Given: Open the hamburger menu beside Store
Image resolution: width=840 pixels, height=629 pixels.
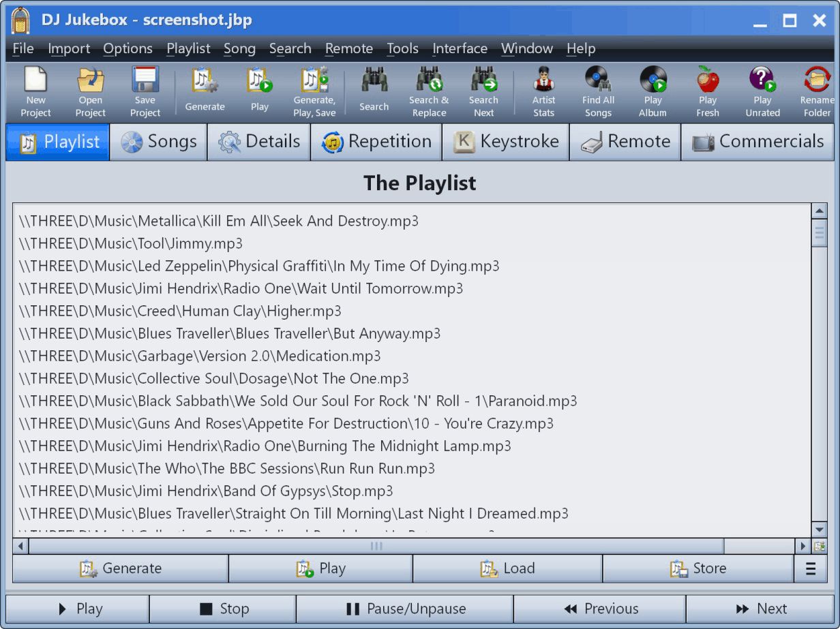Looking at the screenshot, I should pos(811,568).
